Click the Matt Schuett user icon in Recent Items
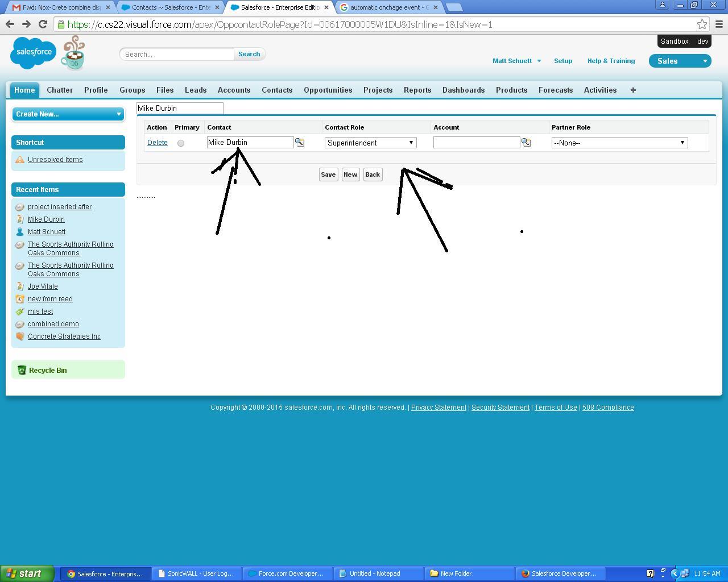Screen dimensions: 728x582 pyautogui.click(x=20, y=232)
